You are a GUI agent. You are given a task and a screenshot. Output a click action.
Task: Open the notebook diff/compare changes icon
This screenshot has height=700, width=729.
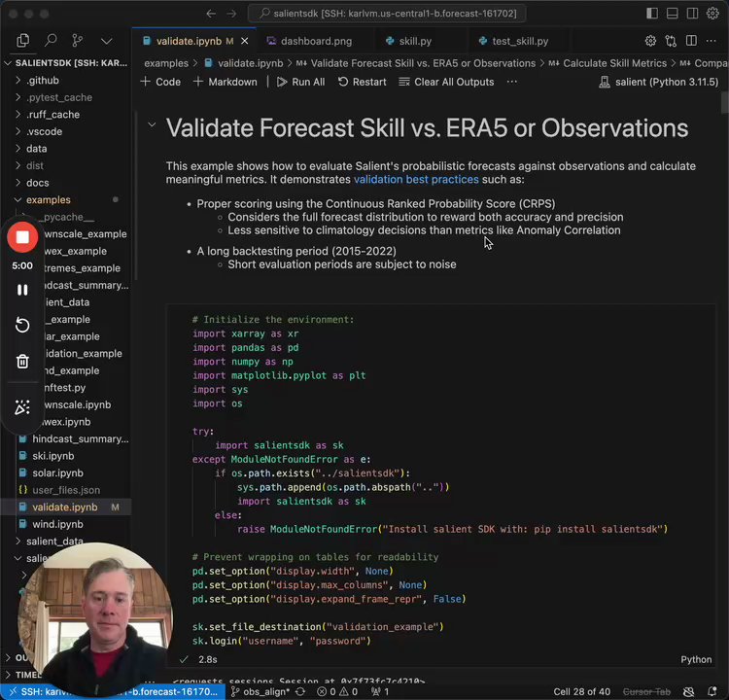[x=671, y=42]
